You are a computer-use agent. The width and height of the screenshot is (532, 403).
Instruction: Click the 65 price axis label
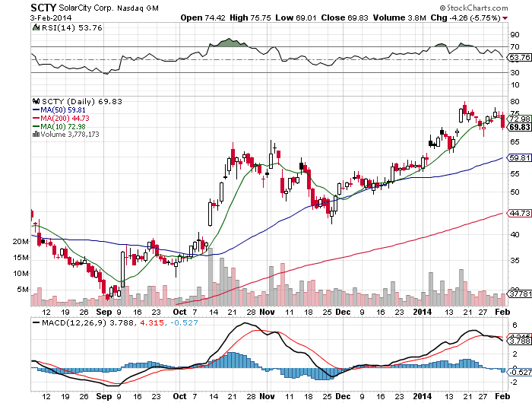pos(515,142)
